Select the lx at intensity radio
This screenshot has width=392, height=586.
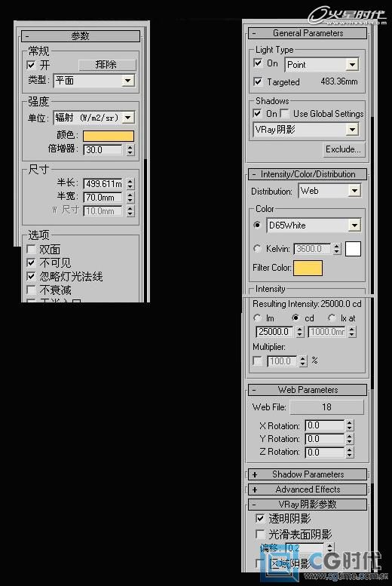coord(332,318)
